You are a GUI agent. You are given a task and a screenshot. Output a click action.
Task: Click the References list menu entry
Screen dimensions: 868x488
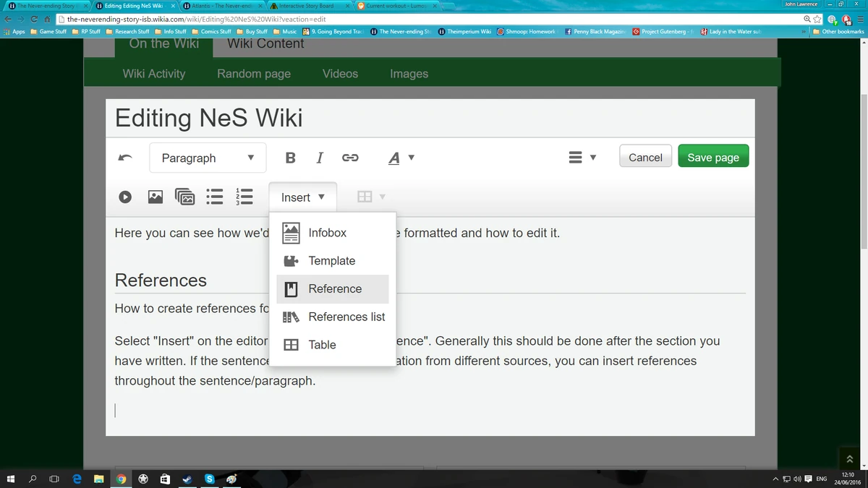pos(346,317)
